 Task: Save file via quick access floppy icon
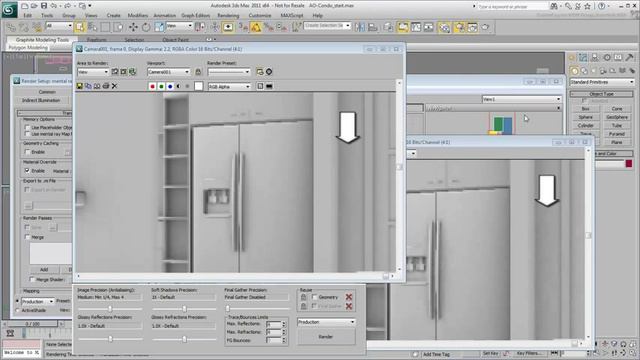(x=44, y=6)
